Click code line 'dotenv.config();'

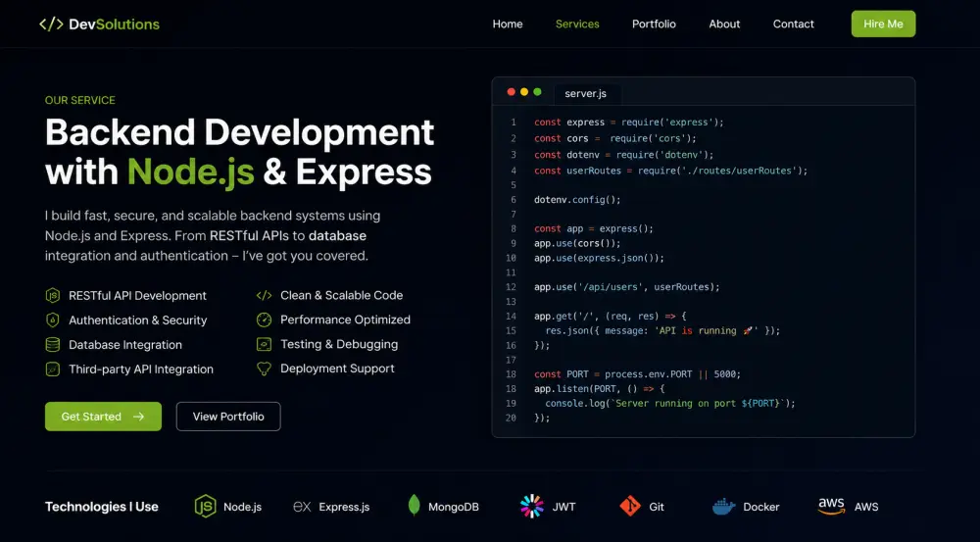577,200
